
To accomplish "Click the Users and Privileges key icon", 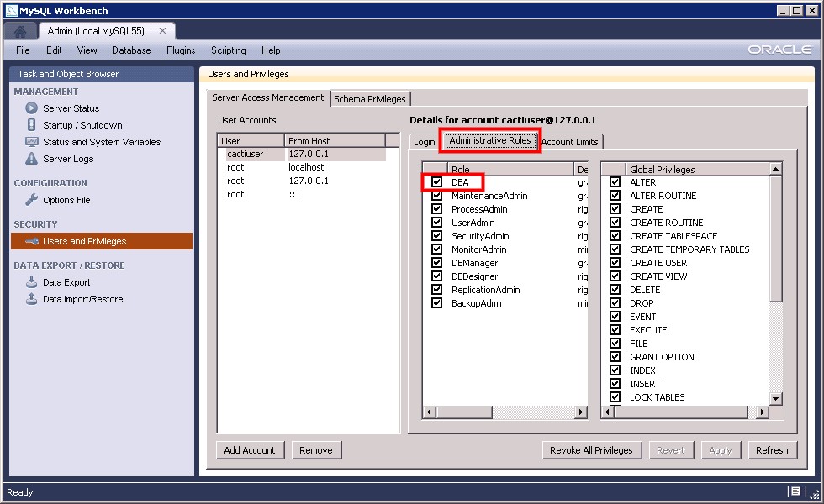I will pyautogui.click(x=32, y=241).
